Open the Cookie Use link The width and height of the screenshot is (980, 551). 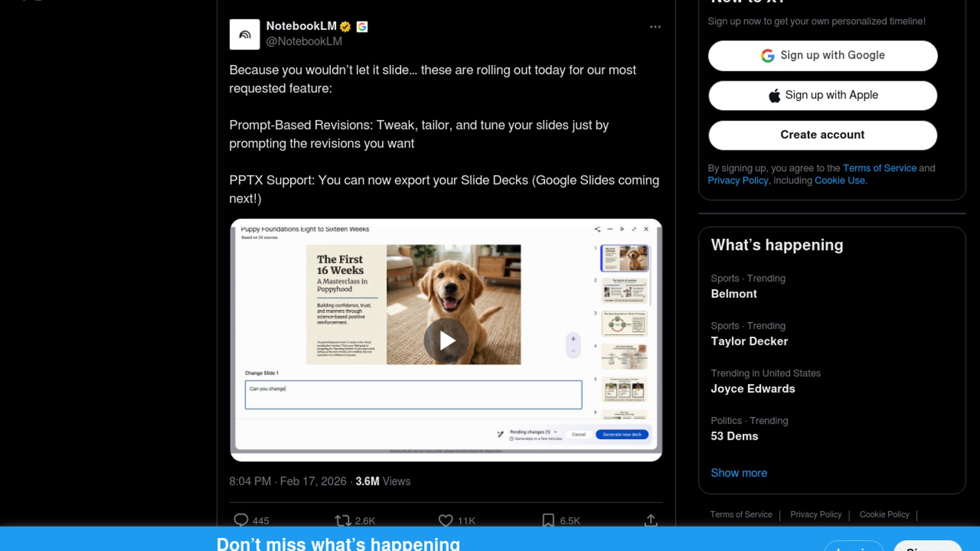click(x=840, y=181)
